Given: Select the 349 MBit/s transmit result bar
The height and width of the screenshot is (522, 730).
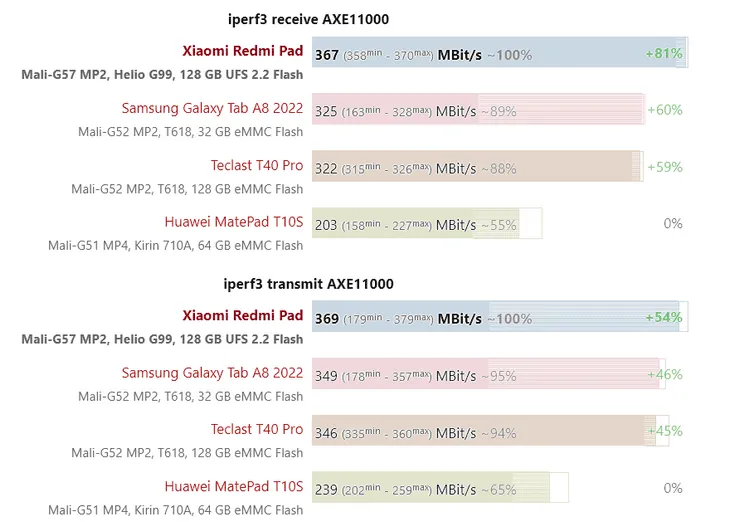Looking at the screenshot, I should tap(486, 376).
